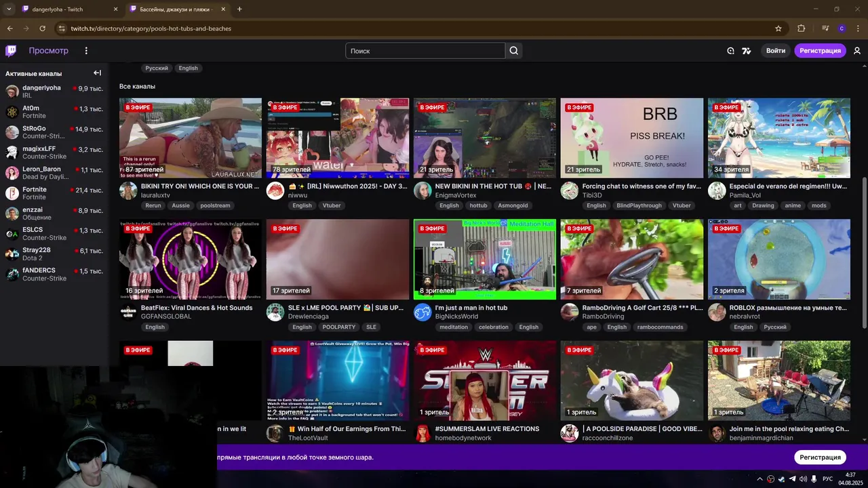The height and width of the screenshot is (488, 868).
Task: Reload the page with refresh icon
Action: 42,28
